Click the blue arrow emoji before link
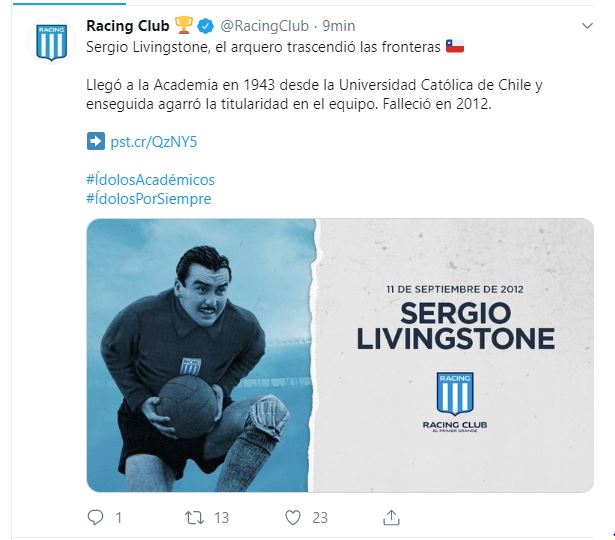 (96, 141)
